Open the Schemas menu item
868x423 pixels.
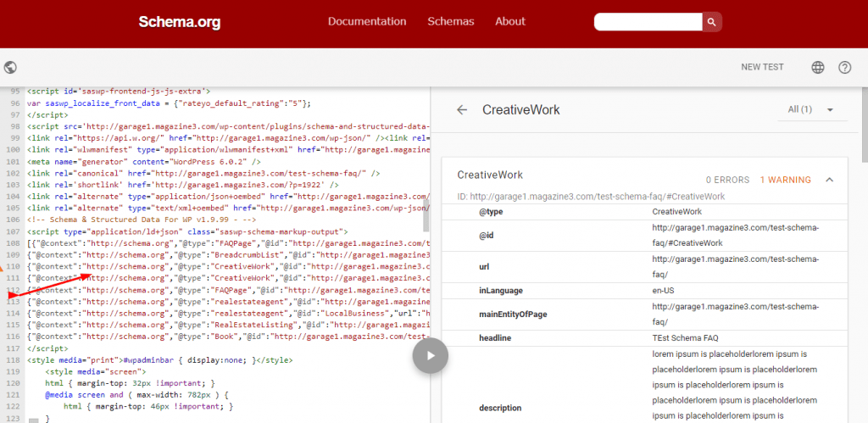point(451,21)
